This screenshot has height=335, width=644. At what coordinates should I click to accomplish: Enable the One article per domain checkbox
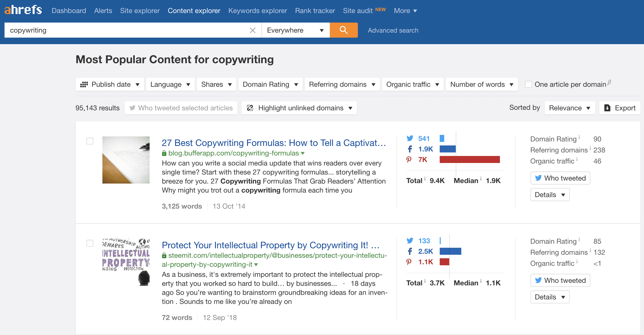point(529,84)
